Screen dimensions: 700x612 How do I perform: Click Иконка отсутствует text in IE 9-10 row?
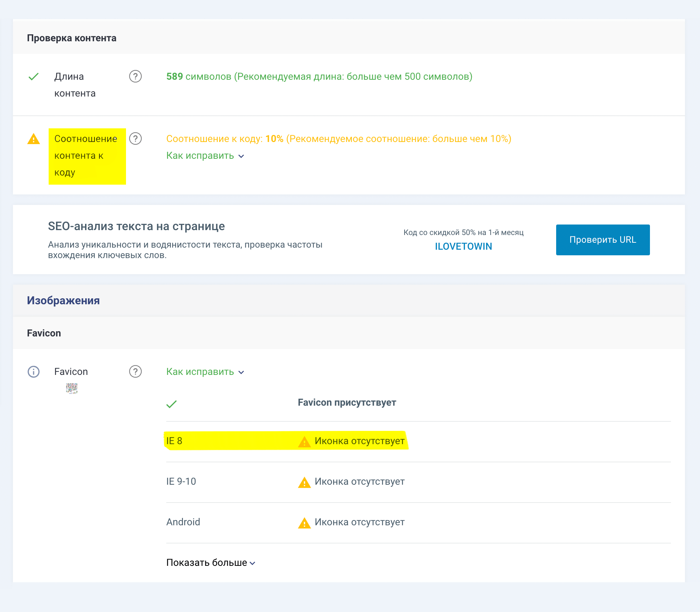(x=359, y=481)
